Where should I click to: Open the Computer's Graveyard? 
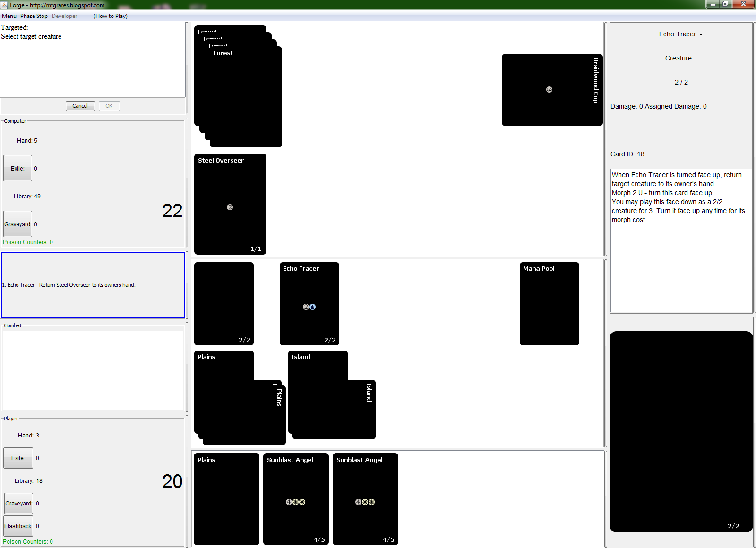point(18,224)
